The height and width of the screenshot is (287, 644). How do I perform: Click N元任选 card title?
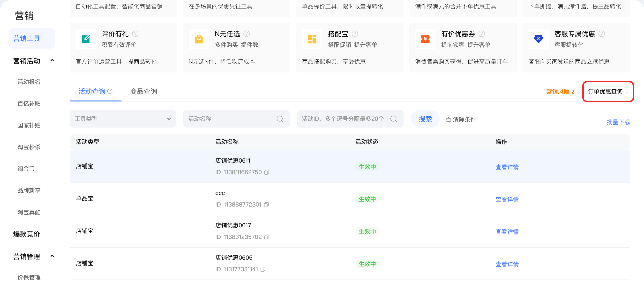pos(227,34)
